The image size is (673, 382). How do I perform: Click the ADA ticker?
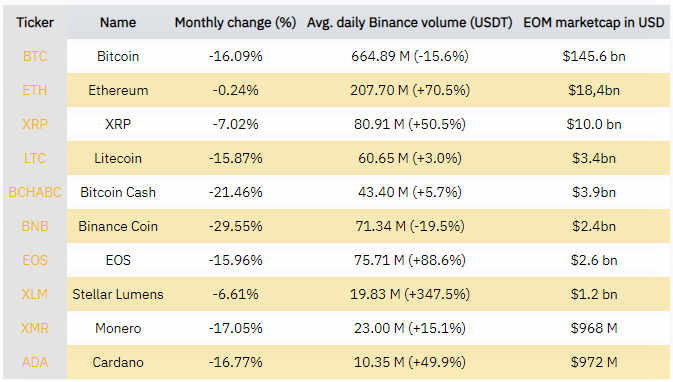pyautogui.click(x=35, y=362)
